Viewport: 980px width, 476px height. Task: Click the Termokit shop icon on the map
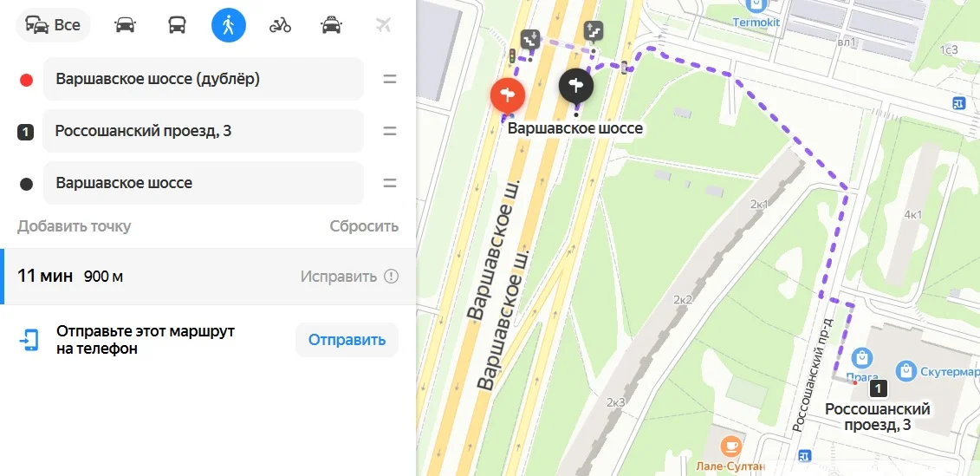pos(756,5)
